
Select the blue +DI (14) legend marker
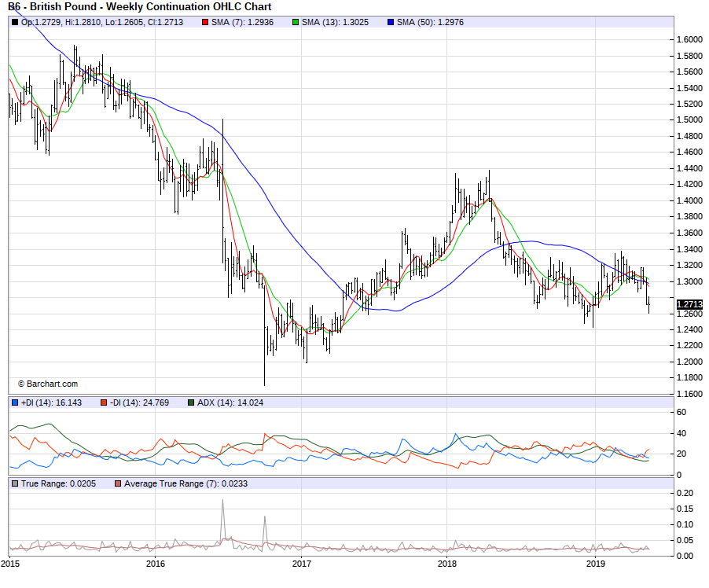pos(15,402)
